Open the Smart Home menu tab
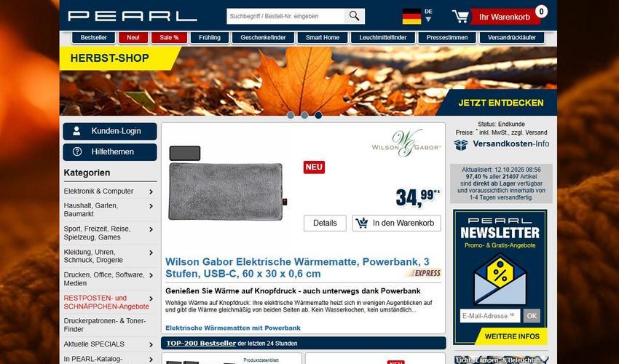This screenshot has height=364, width=619. (323, 38)
